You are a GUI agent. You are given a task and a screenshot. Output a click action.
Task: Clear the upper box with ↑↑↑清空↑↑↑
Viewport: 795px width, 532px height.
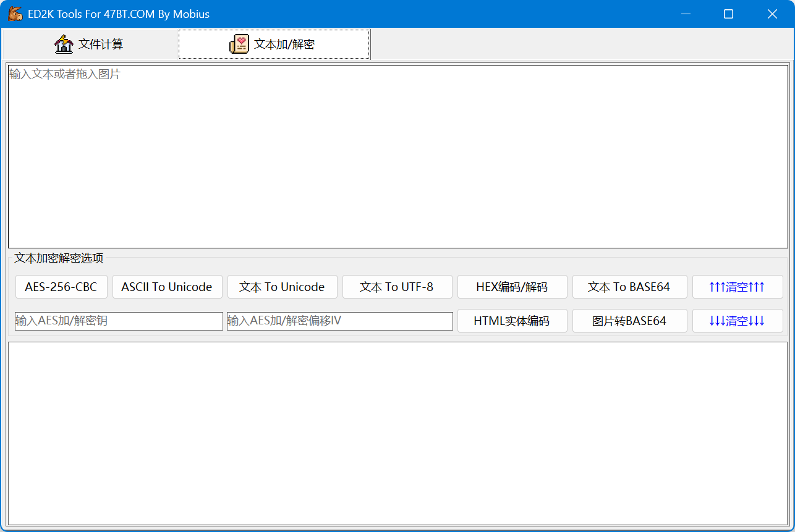(737, 287)
